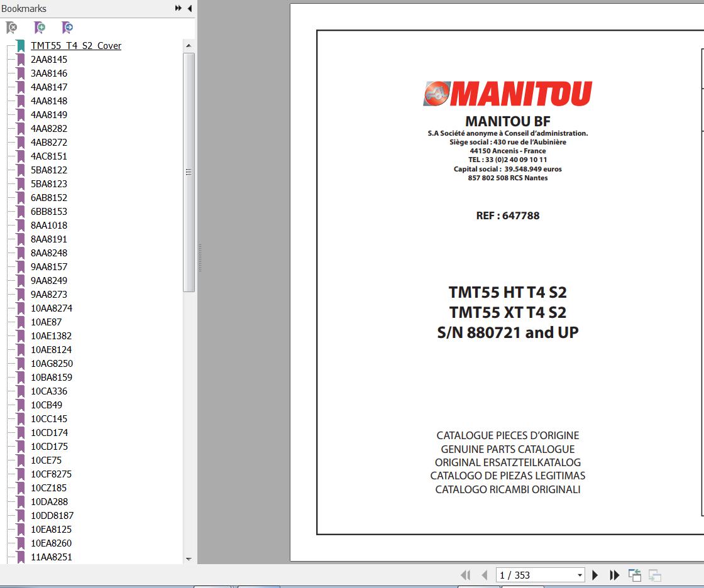Select bookmark 10CD175

pos(50,447)
